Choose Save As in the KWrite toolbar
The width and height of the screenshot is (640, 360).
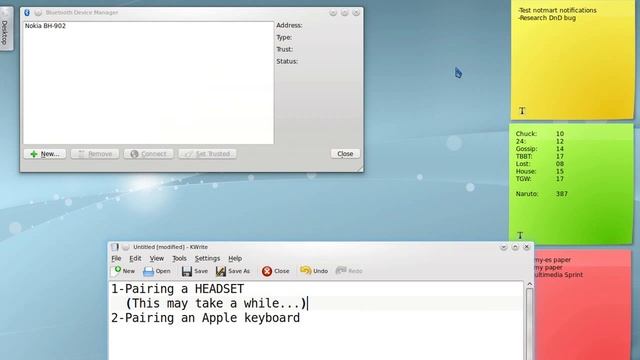[233, 271]
